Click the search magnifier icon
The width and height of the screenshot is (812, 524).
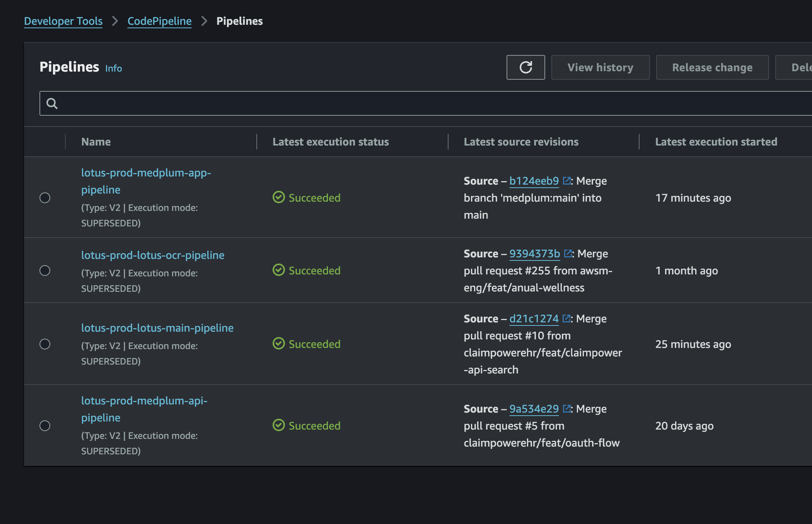click(x=52, y=103)
